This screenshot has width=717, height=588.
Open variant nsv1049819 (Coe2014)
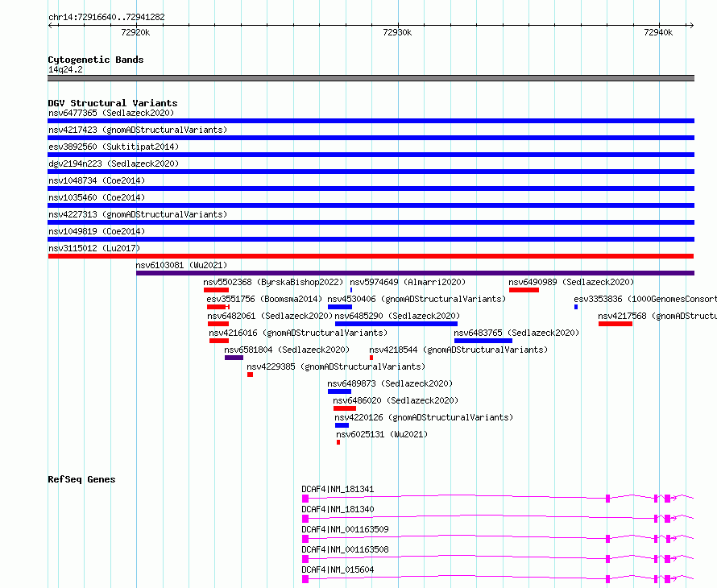[x=97, y=231]
